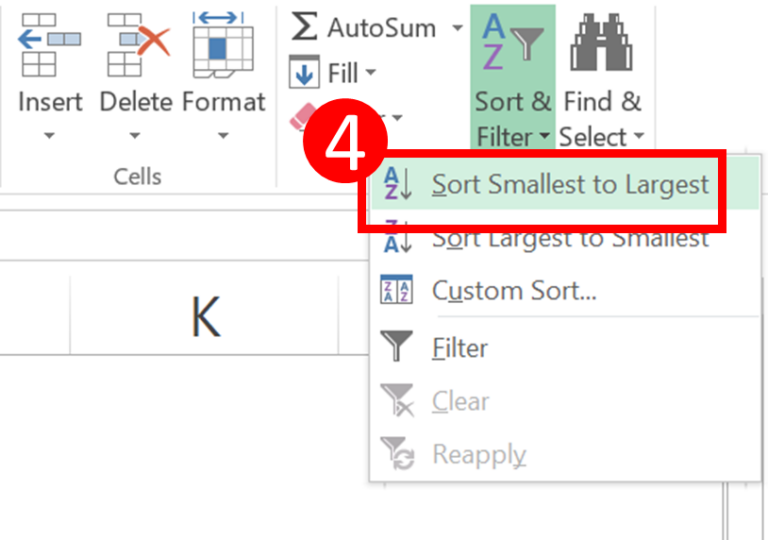Click the Insert cells icon
The width and height of the screenshot is (768, 540).
[49, 45]
